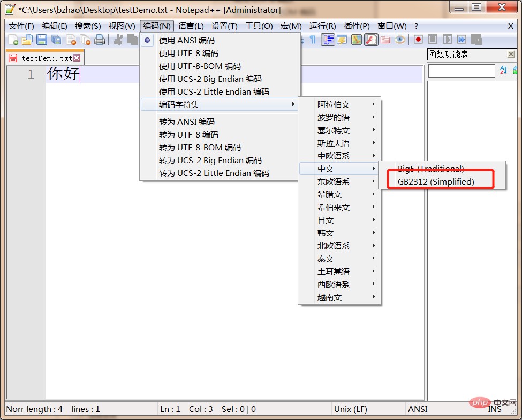522x420 pixels.
Task: Expand the 中欧语系 charset submenu
Action: [339, 156]
